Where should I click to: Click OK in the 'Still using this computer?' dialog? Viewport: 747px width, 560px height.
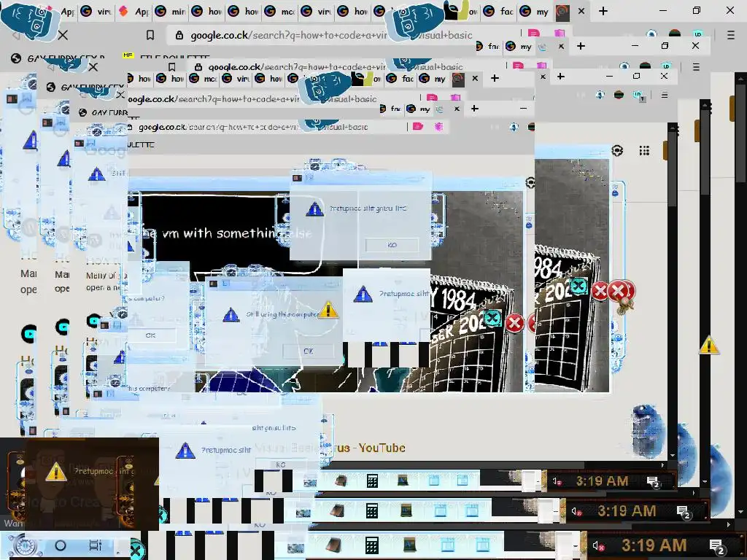309,351
